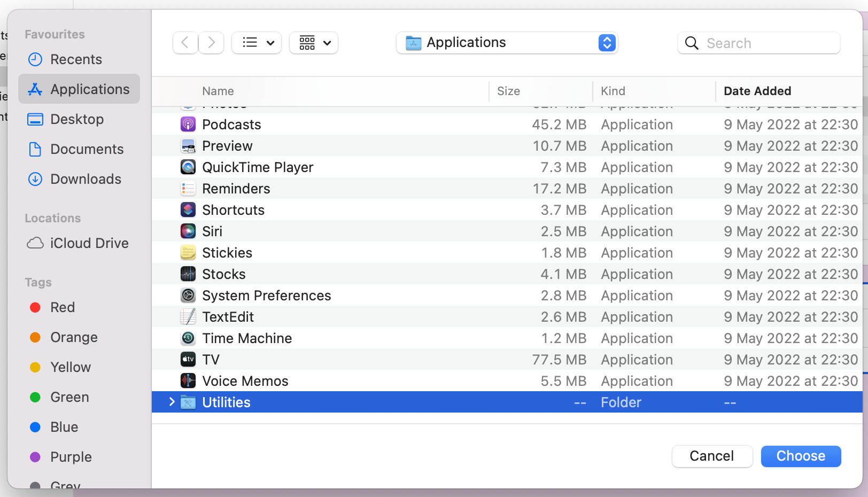
Task: Open the Applications location pop-up menu
Action: (x=507, y=43)
